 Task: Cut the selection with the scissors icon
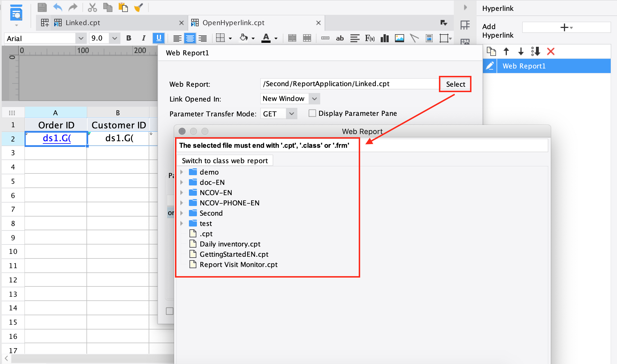[x=92, y=7]
